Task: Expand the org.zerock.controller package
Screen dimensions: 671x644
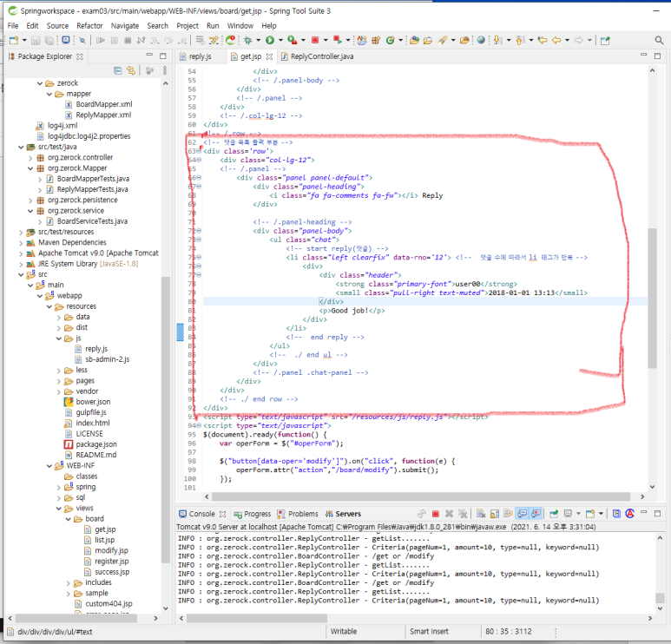Action: coord(30,158)
